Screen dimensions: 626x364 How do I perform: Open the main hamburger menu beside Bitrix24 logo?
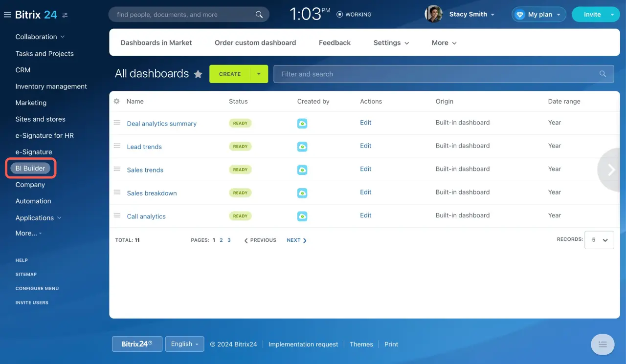[x=7, y=14]
